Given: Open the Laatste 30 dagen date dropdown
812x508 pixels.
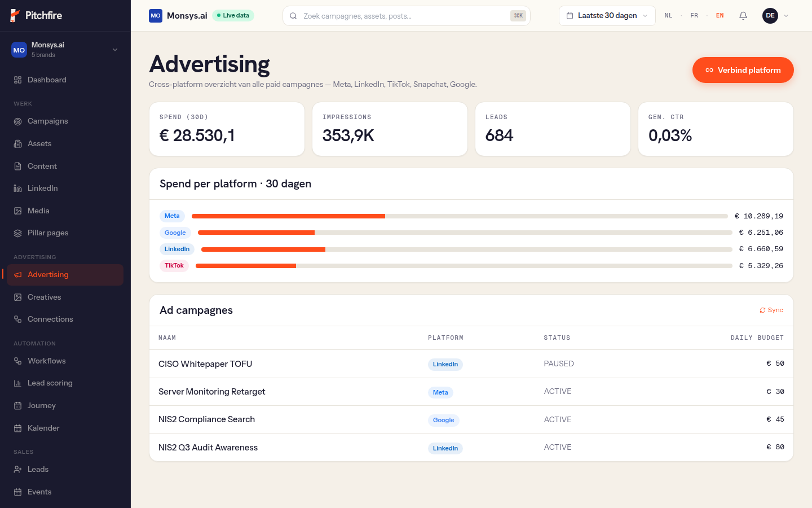Looking at the screenshot, I should (x=607, y=16).
